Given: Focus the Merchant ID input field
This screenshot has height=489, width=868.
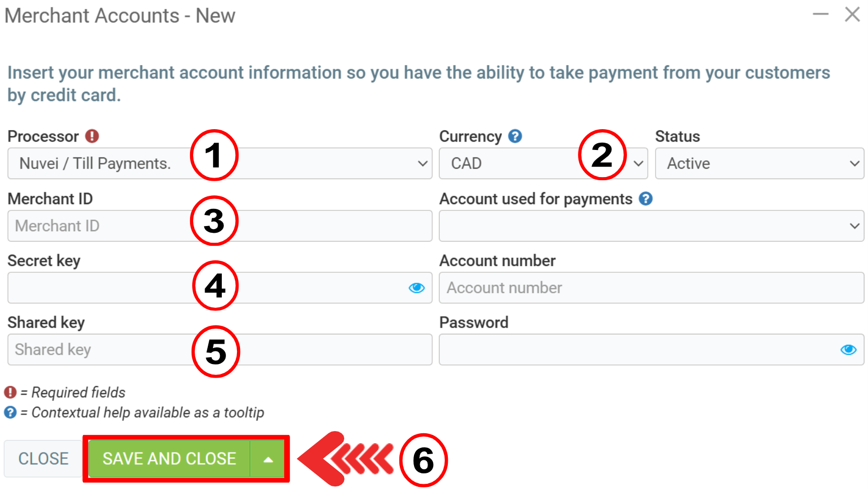Looking at the screenshot, I should [104, 226].
